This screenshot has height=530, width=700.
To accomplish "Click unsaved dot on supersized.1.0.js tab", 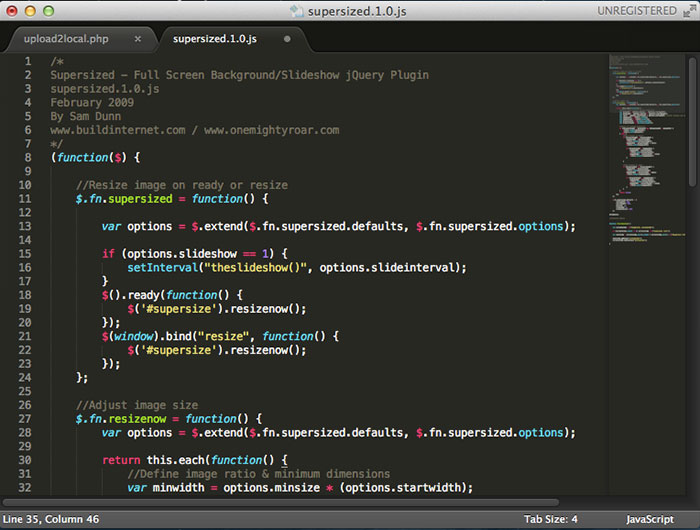I will pyautogui.click(x=287, y=39).
